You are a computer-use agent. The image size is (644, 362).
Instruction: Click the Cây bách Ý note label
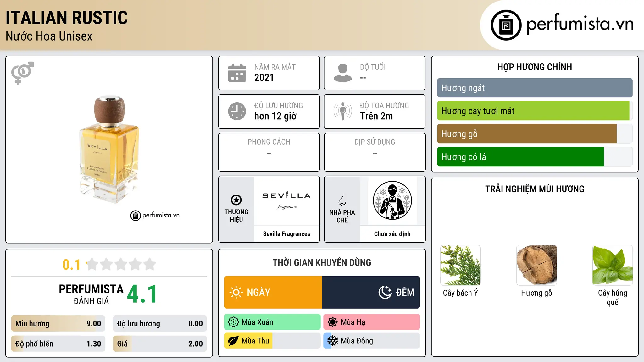tap(460, 293)
